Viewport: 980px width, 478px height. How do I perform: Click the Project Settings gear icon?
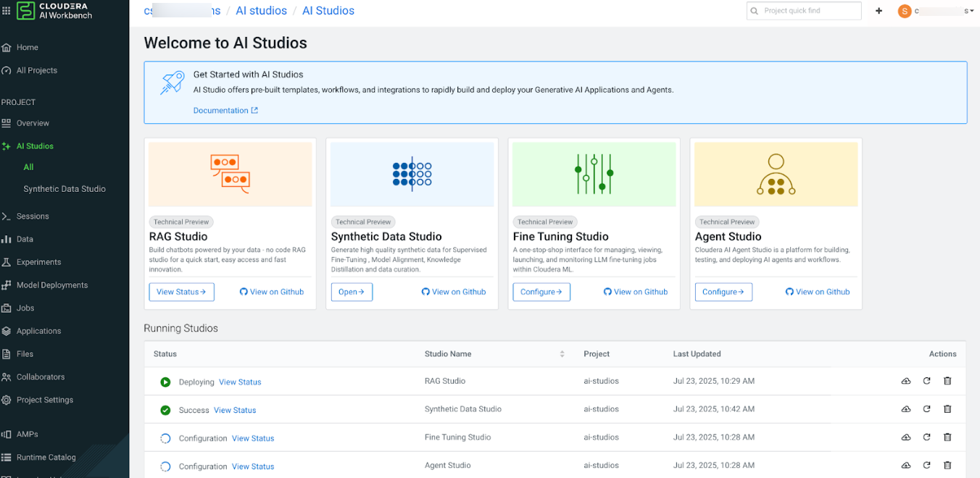(x=7, y=400)
